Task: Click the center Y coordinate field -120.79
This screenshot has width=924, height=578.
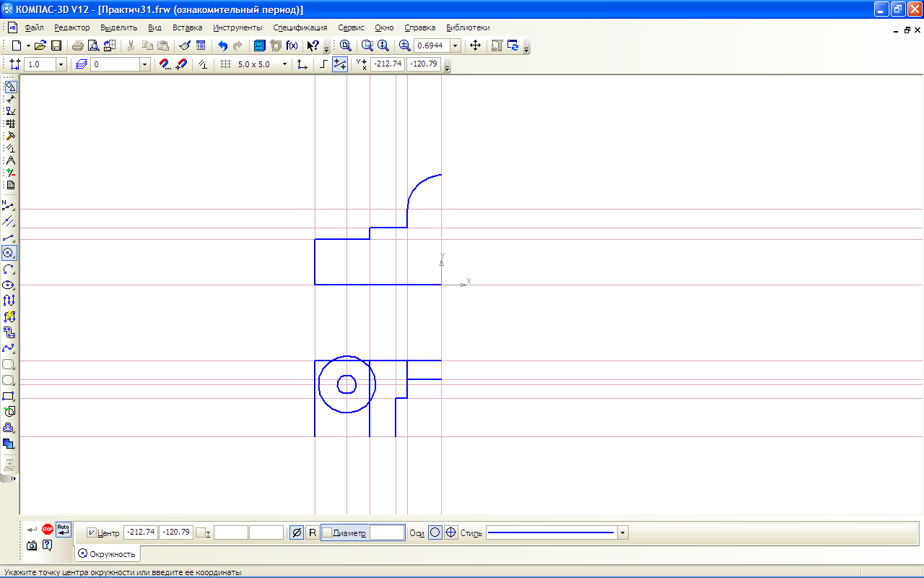Action: [x=176, y=533]
